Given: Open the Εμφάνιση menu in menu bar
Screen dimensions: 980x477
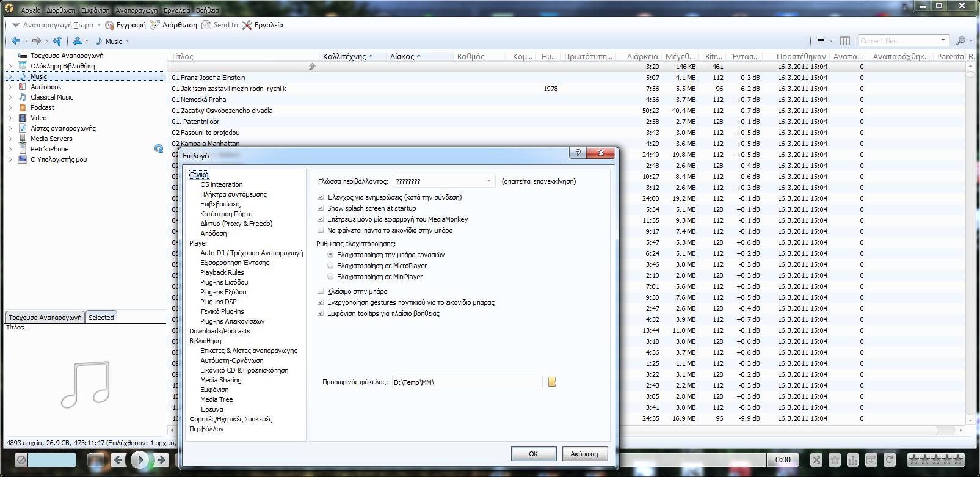Looking at the screenshot, I should coord(95,10).
